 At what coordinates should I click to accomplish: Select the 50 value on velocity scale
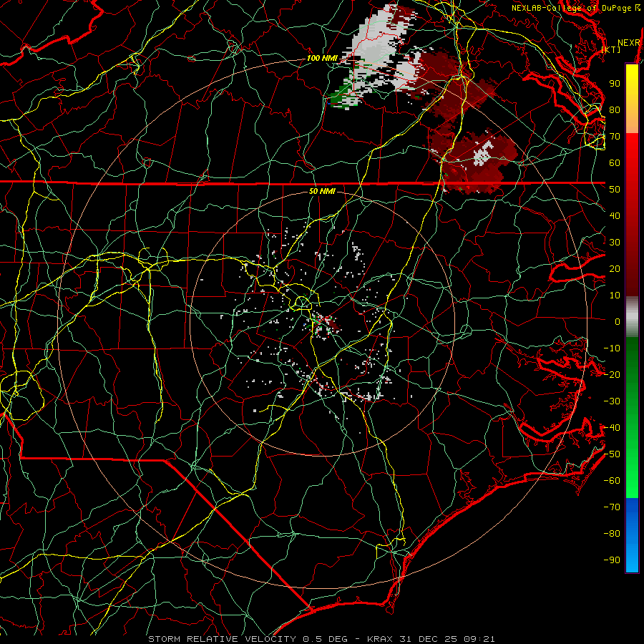tap(615, 190)
